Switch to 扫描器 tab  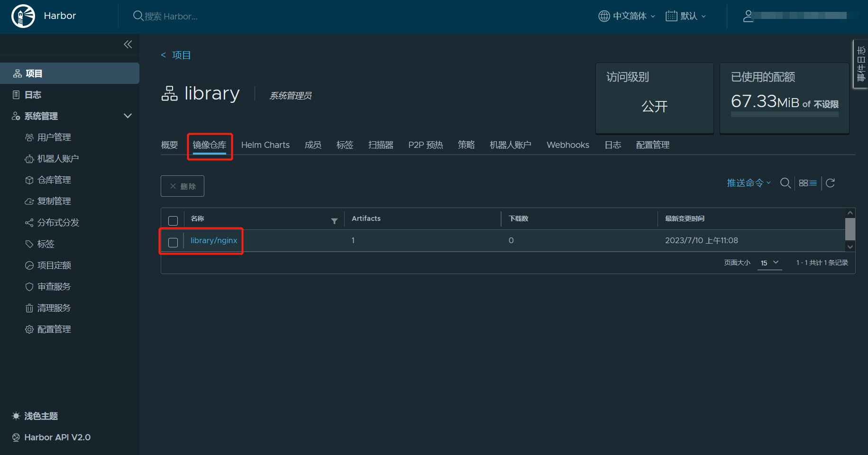(x=381, y=145)
